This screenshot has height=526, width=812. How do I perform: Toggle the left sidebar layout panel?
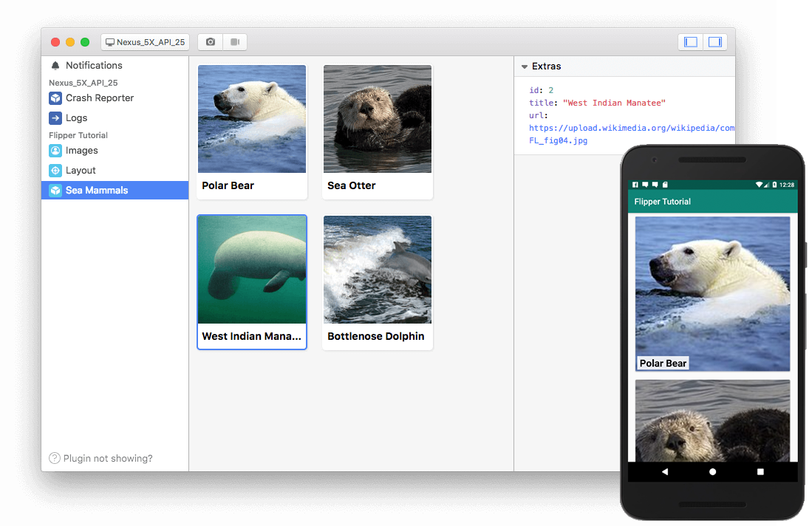(690, 41)
